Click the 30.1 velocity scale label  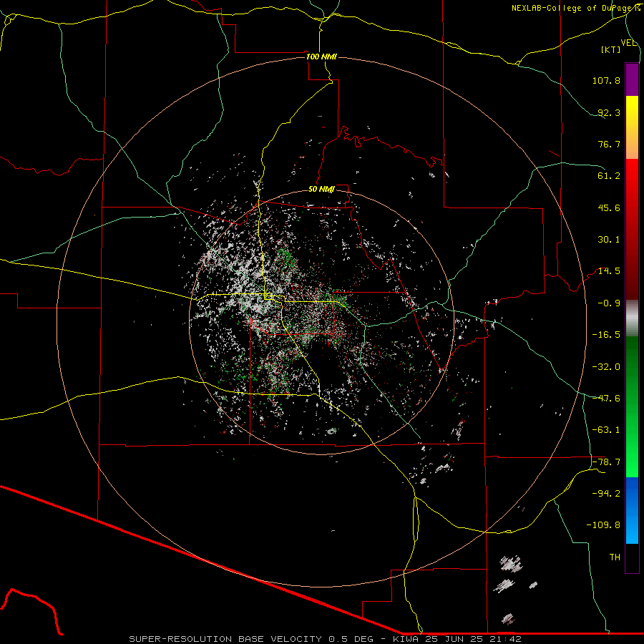(x=609, y=240)
